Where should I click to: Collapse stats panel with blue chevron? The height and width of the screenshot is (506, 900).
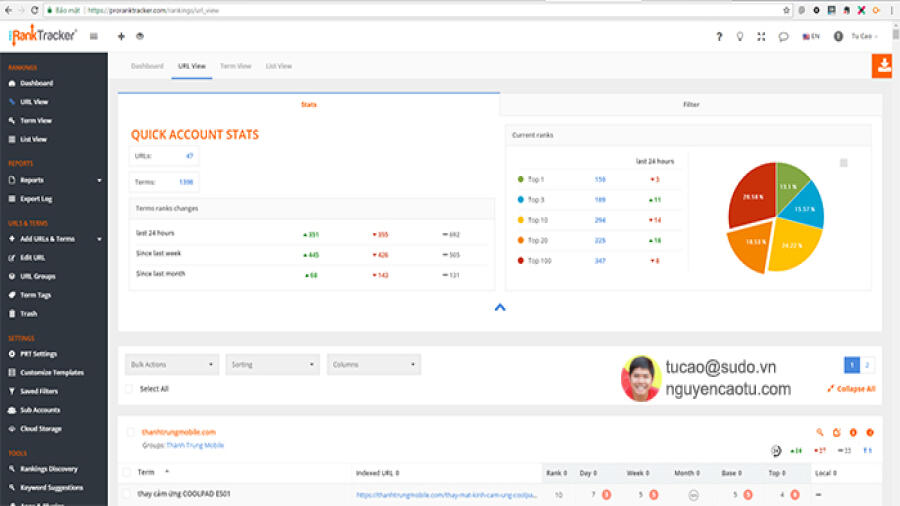(x=500, y=308)
